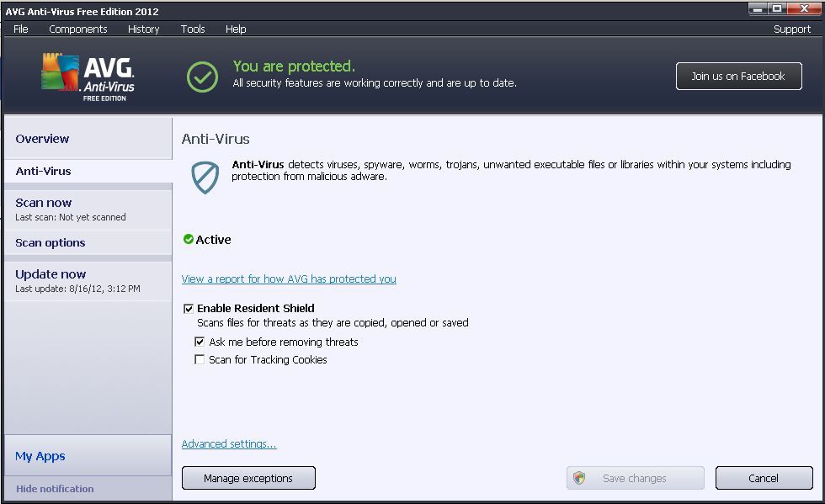Open the Tools menu

(x=193, y=29)
